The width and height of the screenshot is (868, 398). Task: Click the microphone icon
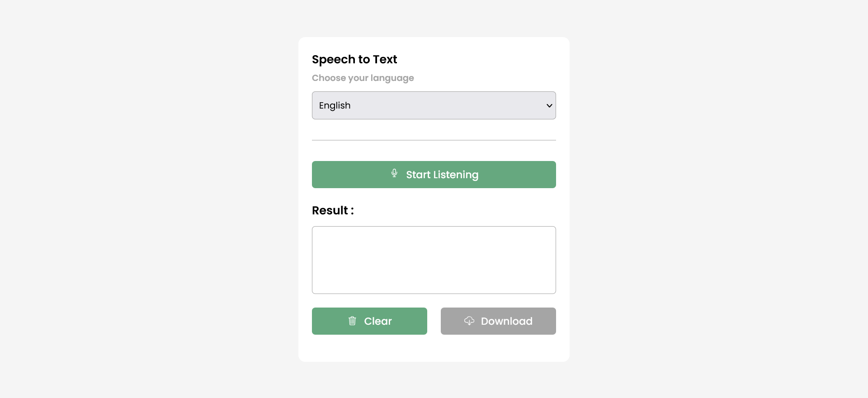[x=394, y=173]
